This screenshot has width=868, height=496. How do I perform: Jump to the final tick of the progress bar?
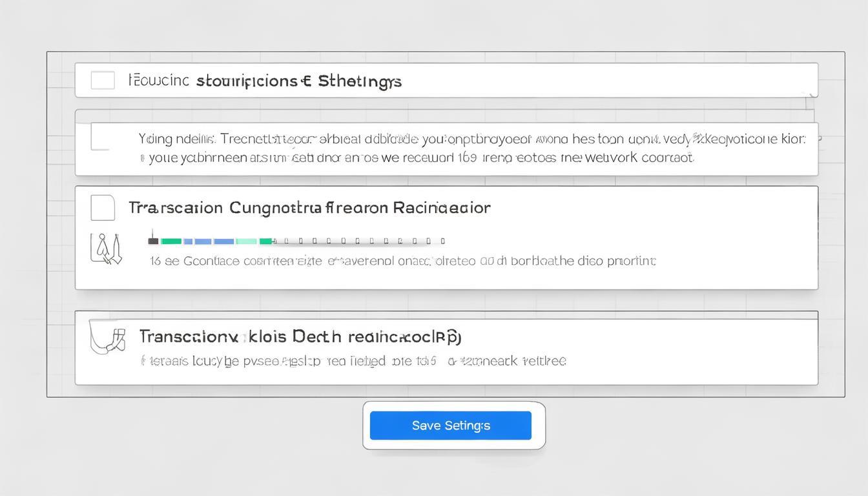[x=442, y=241]
